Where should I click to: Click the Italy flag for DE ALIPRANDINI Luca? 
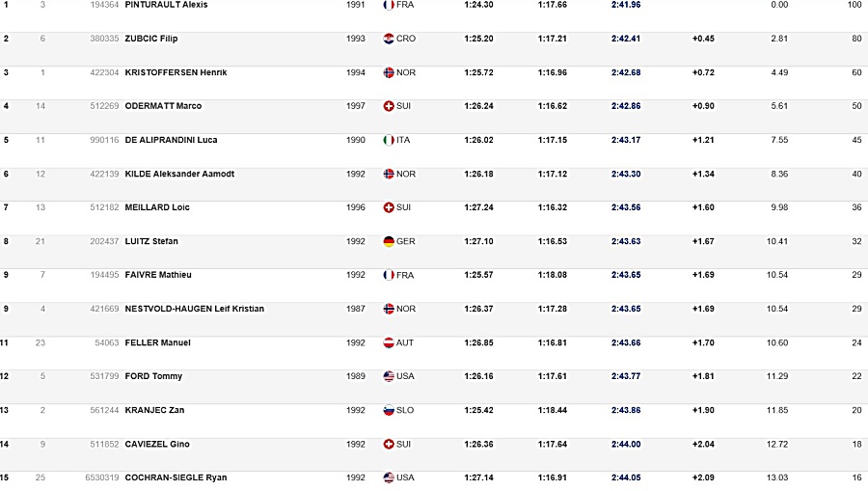389,140
